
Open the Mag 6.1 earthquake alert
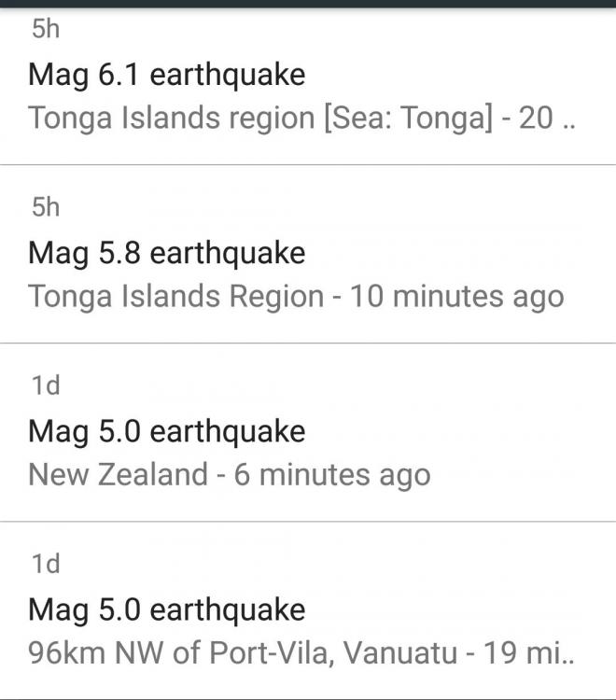pos(167,75)
